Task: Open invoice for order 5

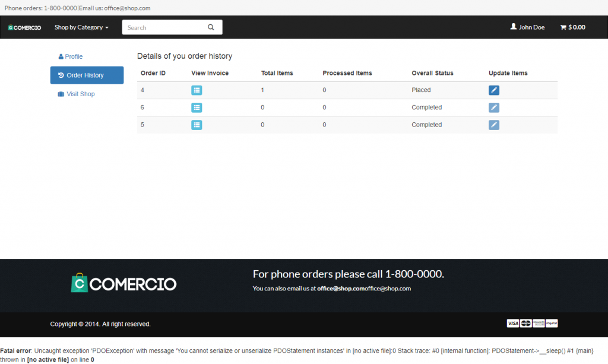Action: (x=197, y=125)
